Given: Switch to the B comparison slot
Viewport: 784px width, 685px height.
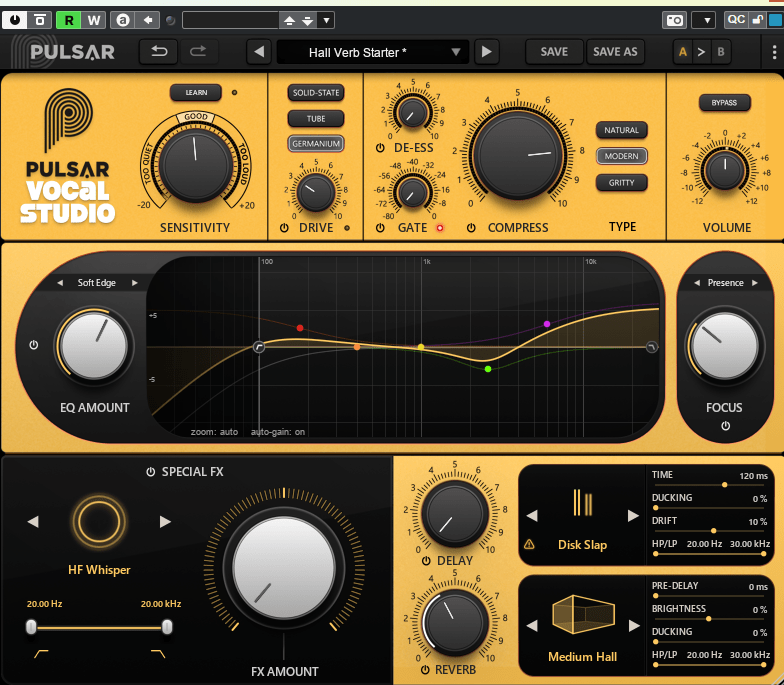Looking at the screenshot, I should [x=719, y=52].
